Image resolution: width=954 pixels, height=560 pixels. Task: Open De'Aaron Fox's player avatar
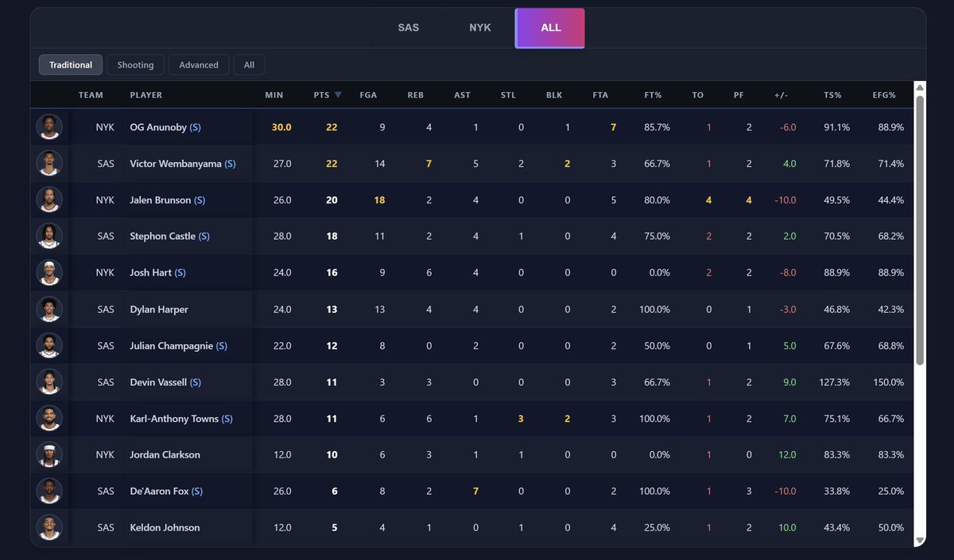(49, 491)
